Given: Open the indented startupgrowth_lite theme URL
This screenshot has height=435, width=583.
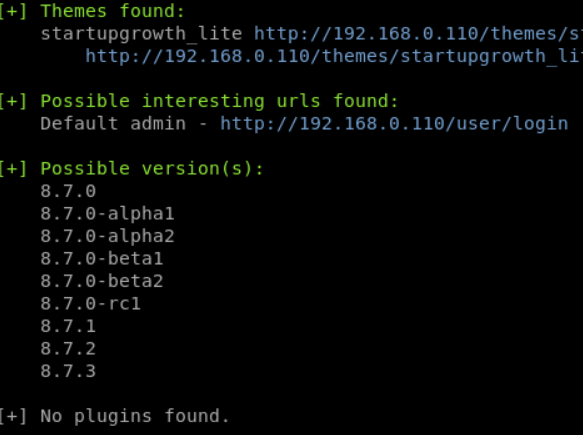Looking at the screenshot, I should pyautogui.click(x=334, y=57).
